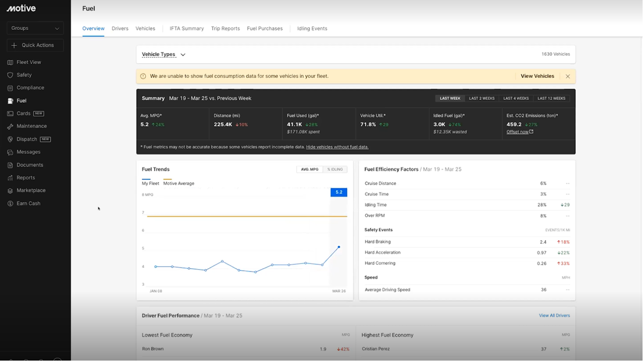Select the Last 2 Weeks time range

[482, 98]
